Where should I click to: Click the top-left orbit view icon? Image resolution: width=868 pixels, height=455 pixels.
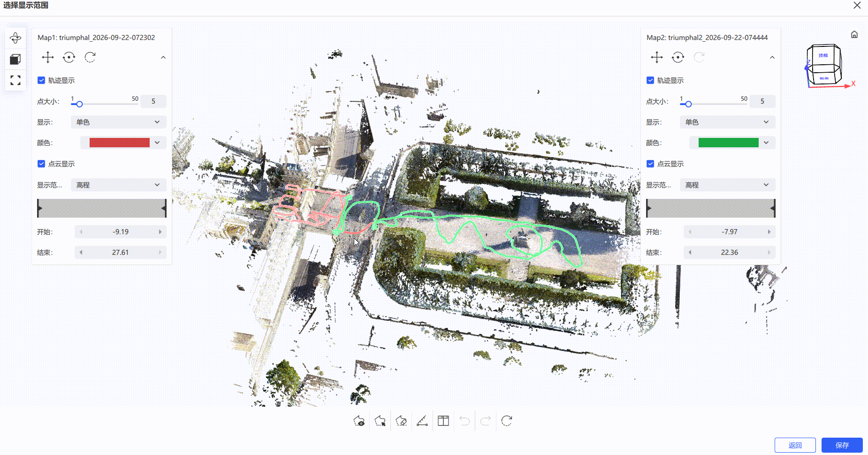pyautogui.click(x=15, y=38)
